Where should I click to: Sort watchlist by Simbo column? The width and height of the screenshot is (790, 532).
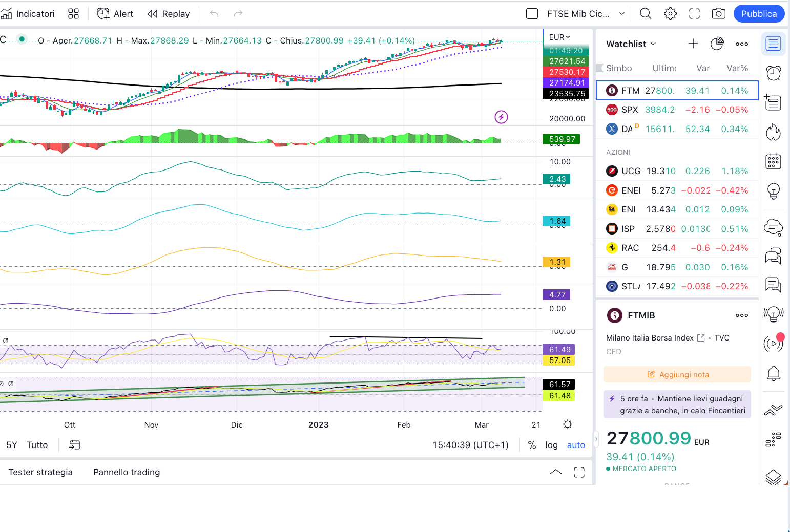619,68
